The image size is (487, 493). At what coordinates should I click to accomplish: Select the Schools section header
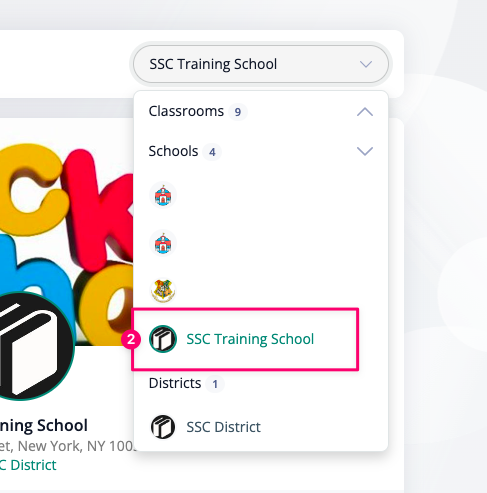pos(173,151)
